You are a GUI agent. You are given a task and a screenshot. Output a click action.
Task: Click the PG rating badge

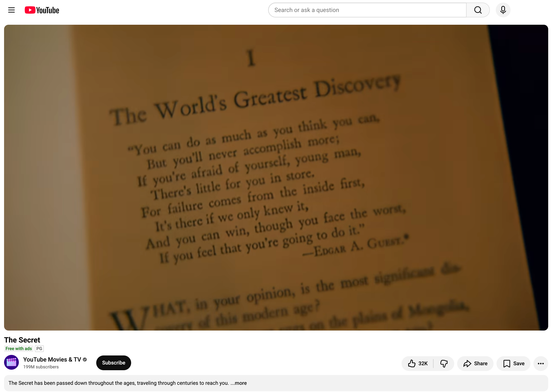click(39, 349)
